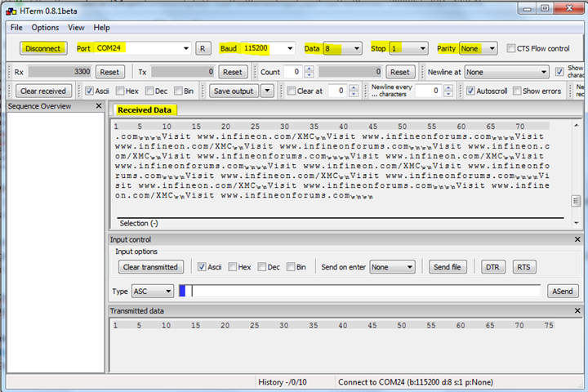Enable the CTS Flow control checkbox
This screenshot has width=588, height=392.
pos(511,48)
